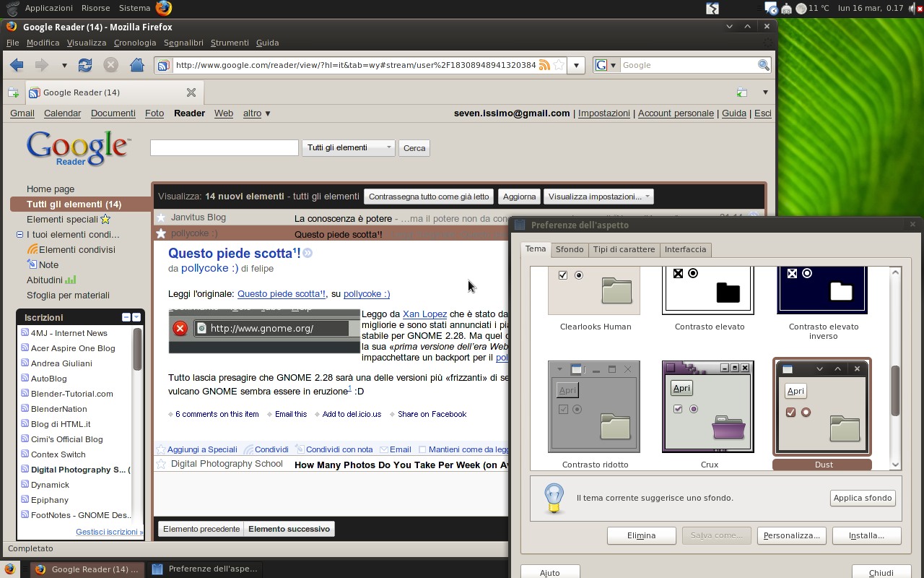Viewport: 924px width, 578px height.
Task: Open the 'Xan Lopez' link in article
Action: [x=424, y=314]
